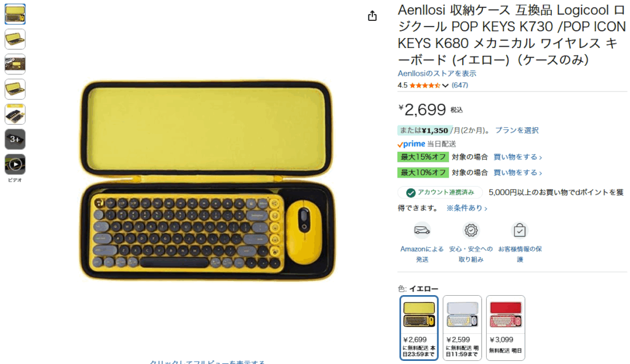Click the プランを選択 installment plan link

pos(517,130)
